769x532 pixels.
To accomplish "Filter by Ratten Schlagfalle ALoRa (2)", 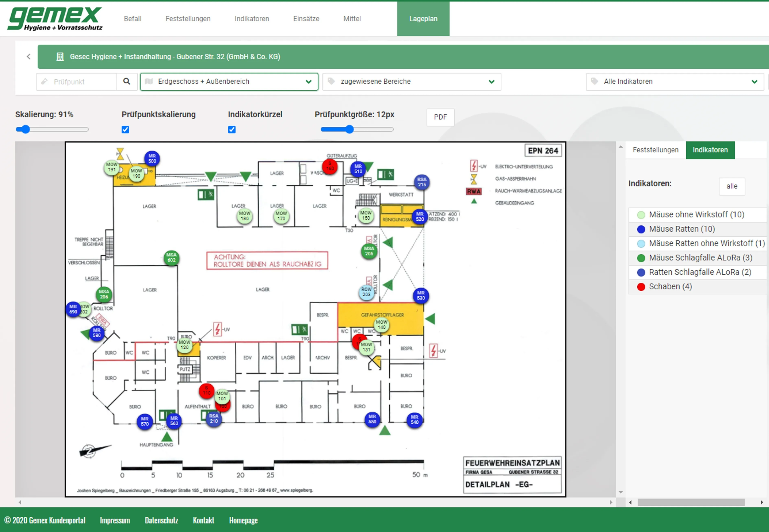I will (x=697, y=272).
